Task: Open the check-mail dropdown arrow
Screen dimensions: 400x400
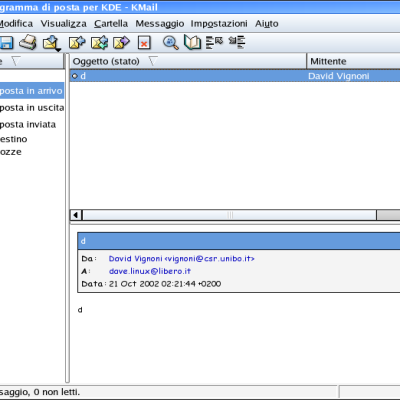Action: coord(58,50)
